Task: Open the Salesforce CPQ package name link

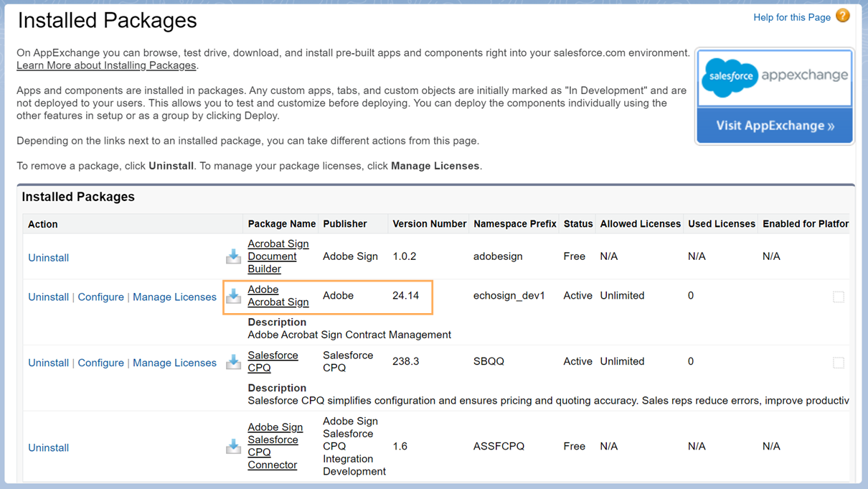Action: pos(273,361)
